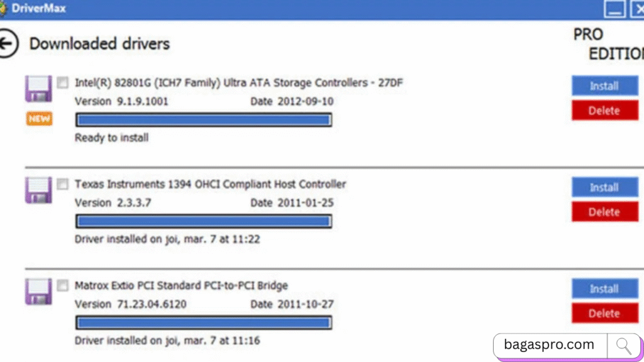The width and height of the screenshot is (644, 362).
Task: Select the Matrox Extio PCI driver checkbox
Action: [x=62, y=286]
